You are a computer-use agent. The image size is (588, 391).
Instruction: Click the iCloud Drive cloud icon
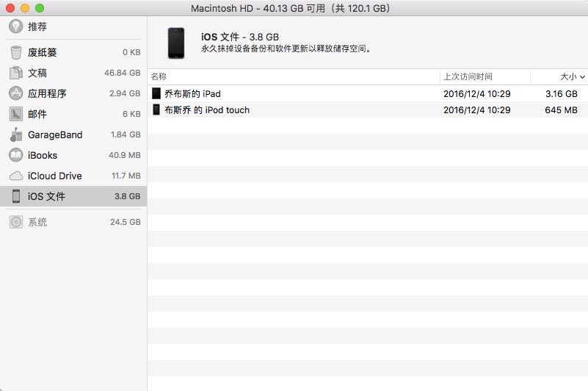(x=15, y=176)
